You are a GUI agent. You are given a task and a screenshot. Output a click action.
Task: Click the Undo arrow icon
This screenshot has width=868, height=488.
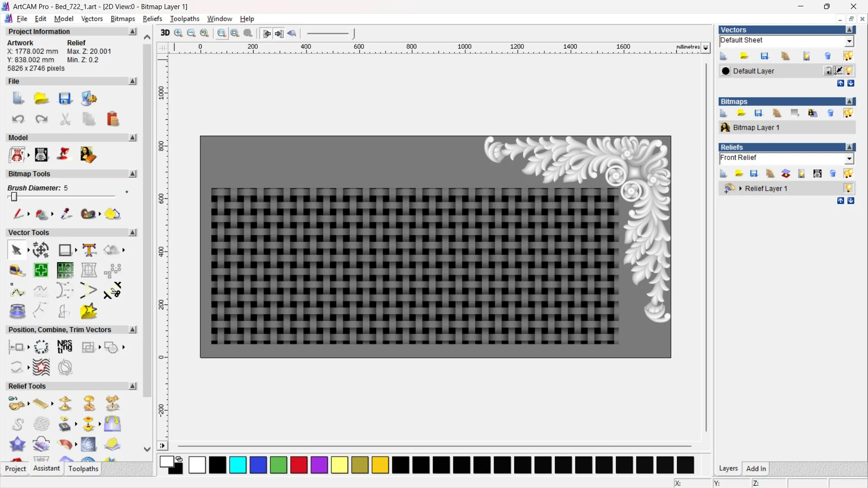[x=18, y=119]
